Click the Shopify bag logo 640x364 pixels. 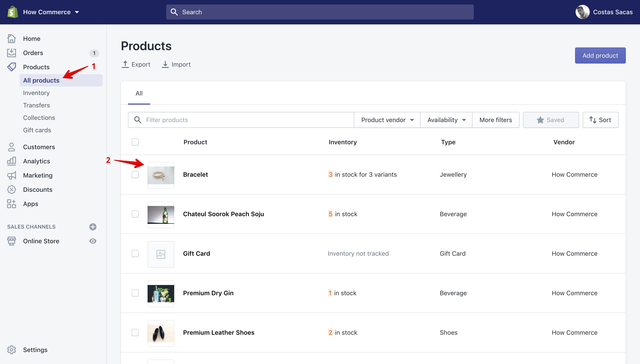coord(12,12)
